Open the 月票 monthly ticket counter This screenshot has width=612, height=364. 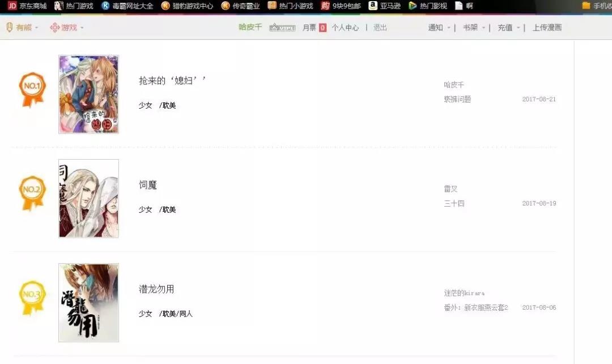click(x=314, y=28)
